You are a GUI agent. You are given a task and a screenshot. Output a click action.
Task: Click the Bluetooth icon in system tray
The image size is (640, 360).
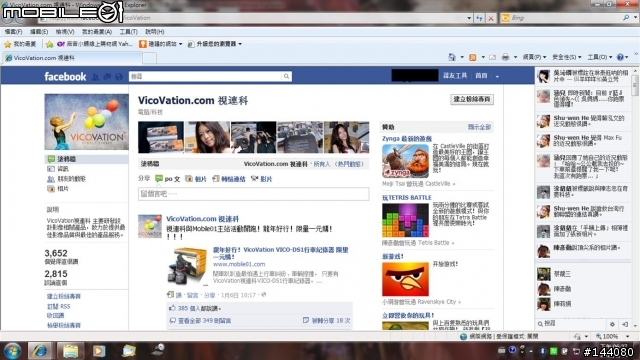[542, 351]
